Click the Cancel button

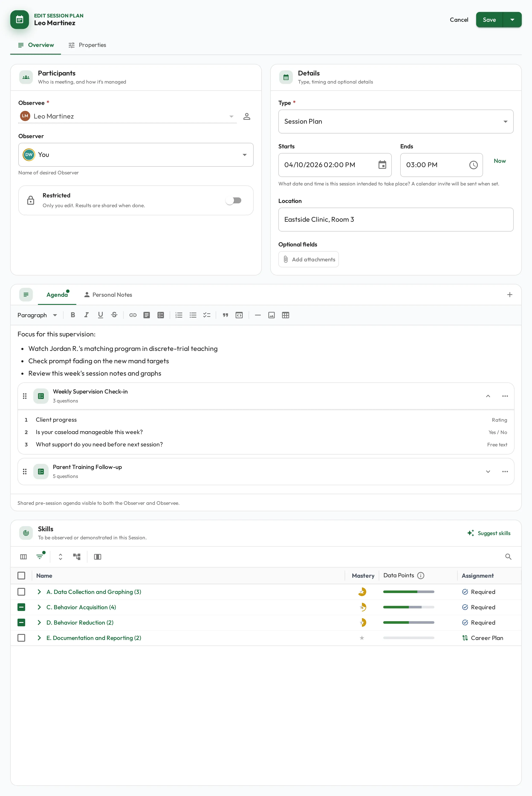coord(459,20)
